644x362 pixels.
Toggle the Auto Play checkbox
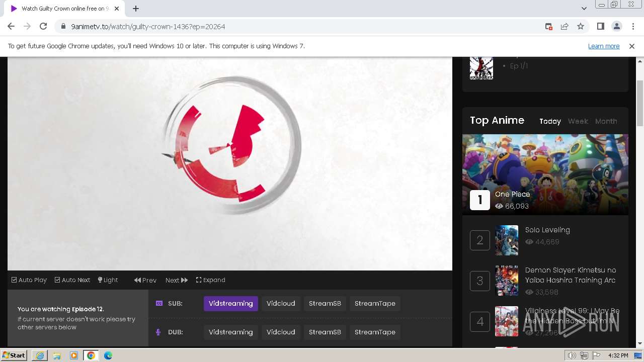[29, 280]
